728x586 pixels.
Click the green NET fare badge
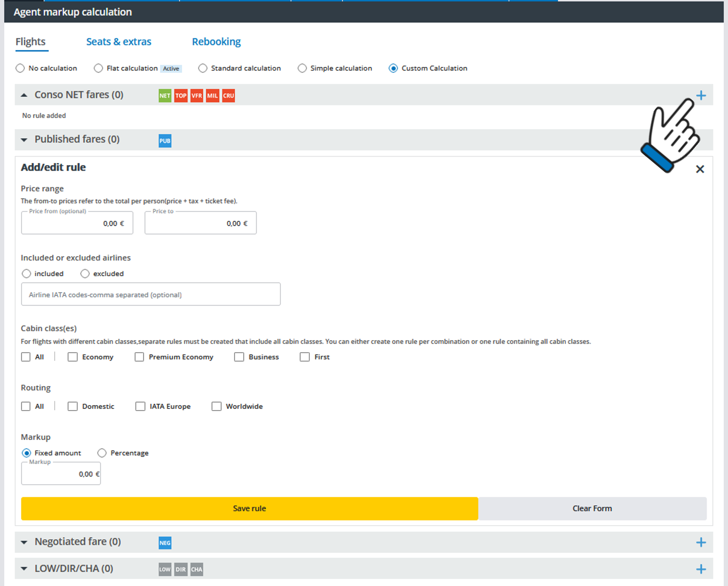pos(165,96)
